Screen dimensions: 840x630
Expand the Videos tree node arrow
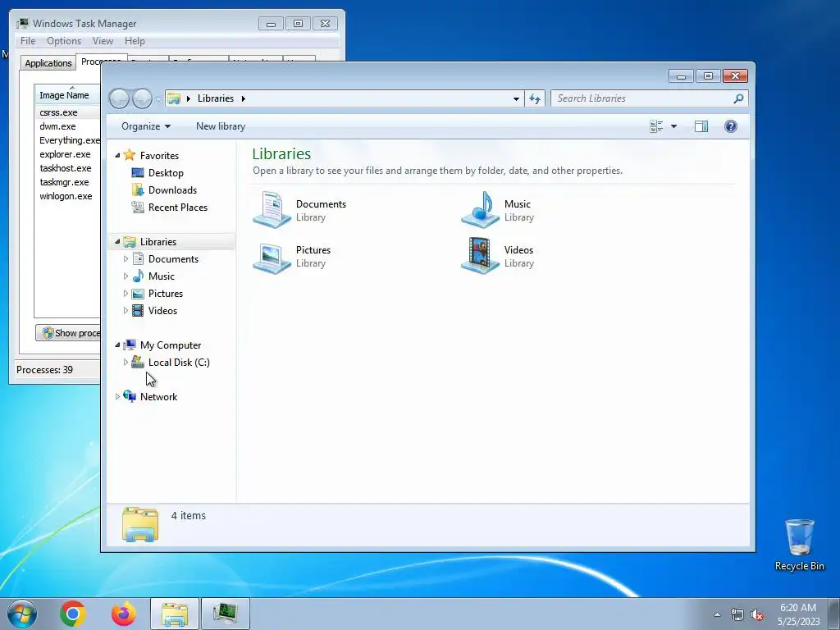[126, 311]
